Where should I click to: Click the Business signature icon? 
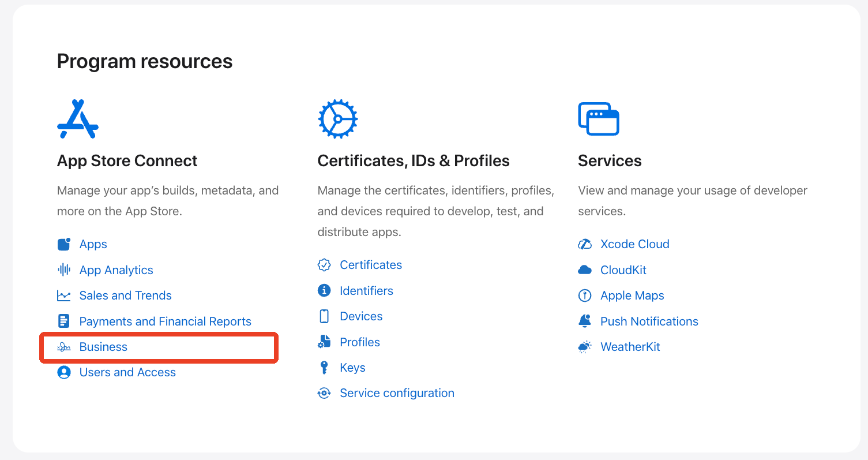pyautogui.click(x=64, y=347)
